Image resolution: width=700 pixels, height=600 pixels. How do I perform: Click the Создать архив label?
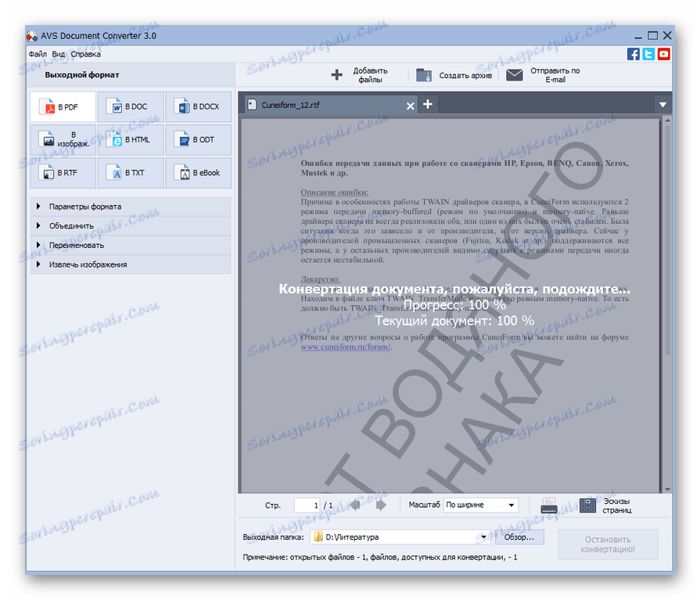point(465,75)
